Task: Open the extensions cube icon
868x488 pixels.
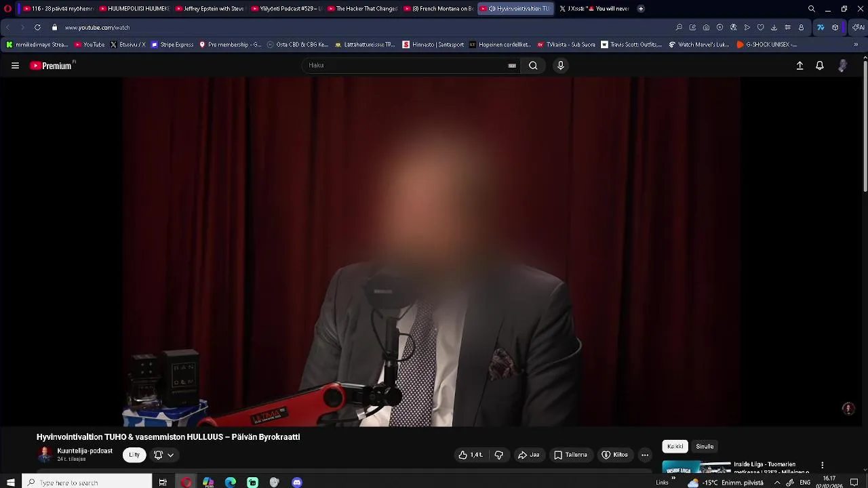Action: (835, 27)
